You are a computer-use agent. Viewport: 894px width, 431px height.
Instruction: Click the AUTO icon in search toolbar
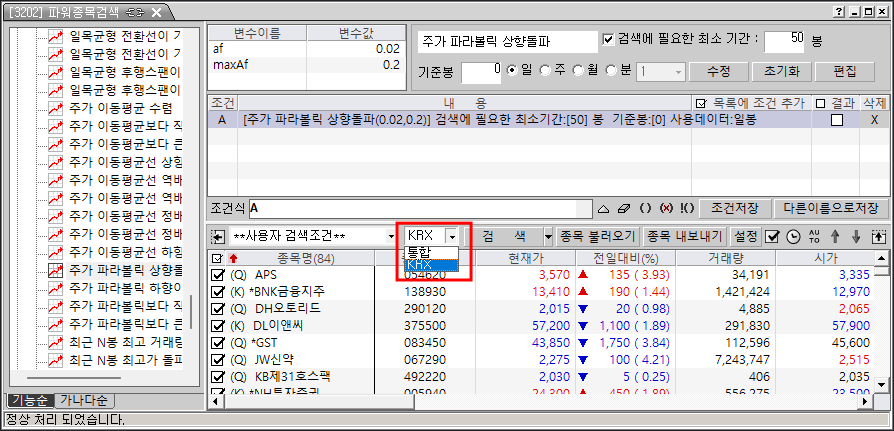tap(814, 236)
